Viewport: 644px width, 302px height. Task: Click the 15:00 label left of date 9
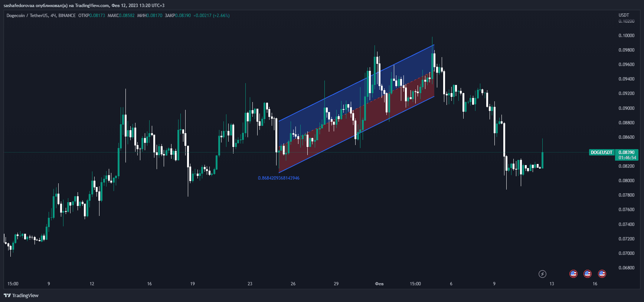coord(13,284)
